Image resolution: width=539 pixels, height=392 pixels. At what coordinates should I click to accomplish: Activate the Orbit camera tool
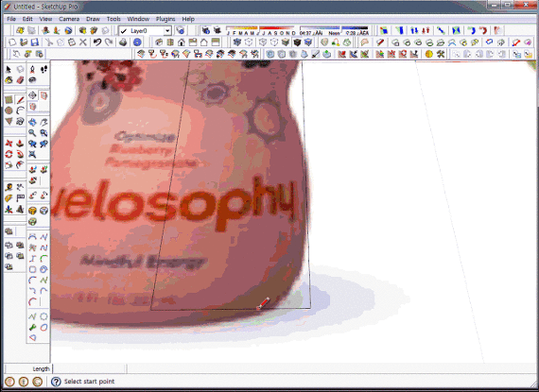click(x=32, y=122)
